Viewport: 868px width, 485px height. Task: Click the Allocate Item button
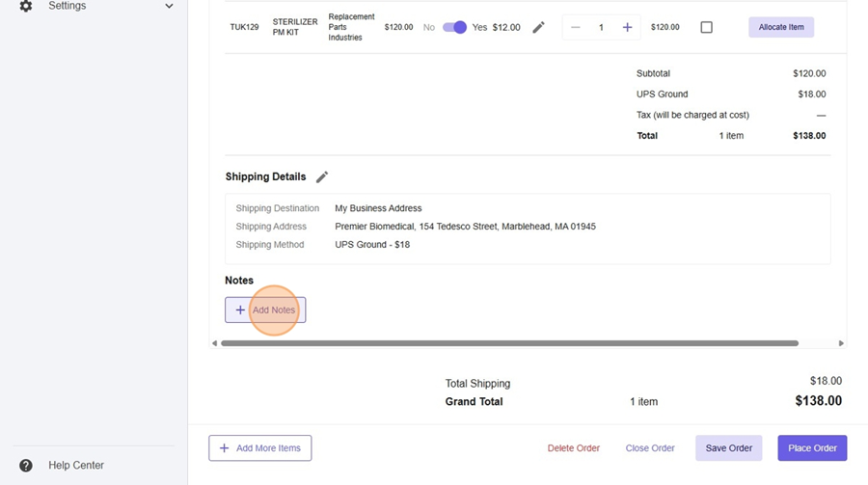780,27
